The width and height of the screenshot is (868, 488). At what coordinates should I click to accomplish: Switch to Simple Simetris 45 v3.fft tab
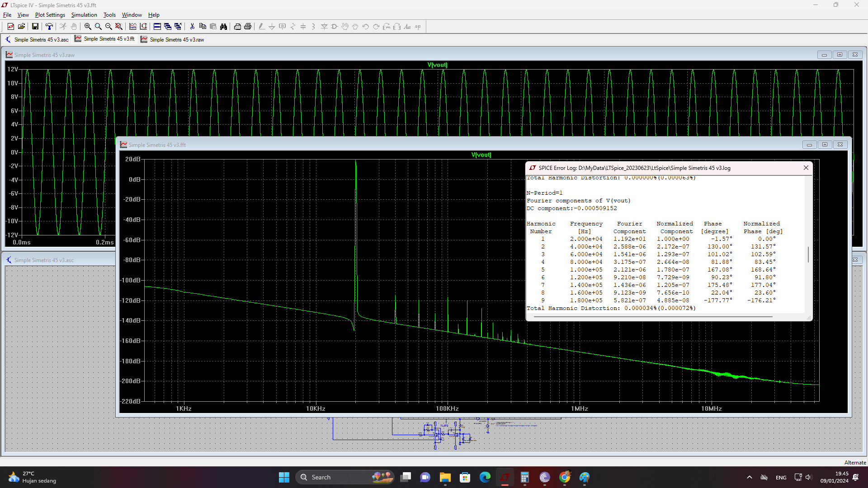pos(104,39)
